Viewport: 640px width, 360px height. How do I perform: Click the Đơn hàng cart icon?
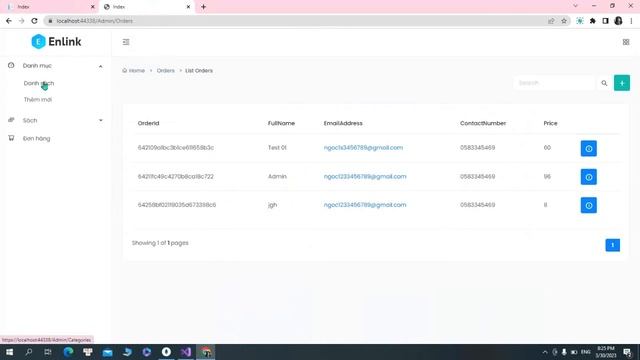point(11,138)
